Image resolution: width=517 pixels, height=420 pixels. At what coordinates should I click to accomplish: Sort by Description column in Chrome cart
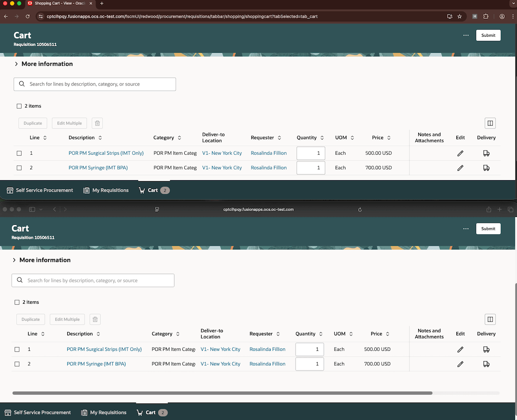pos(100,138)
